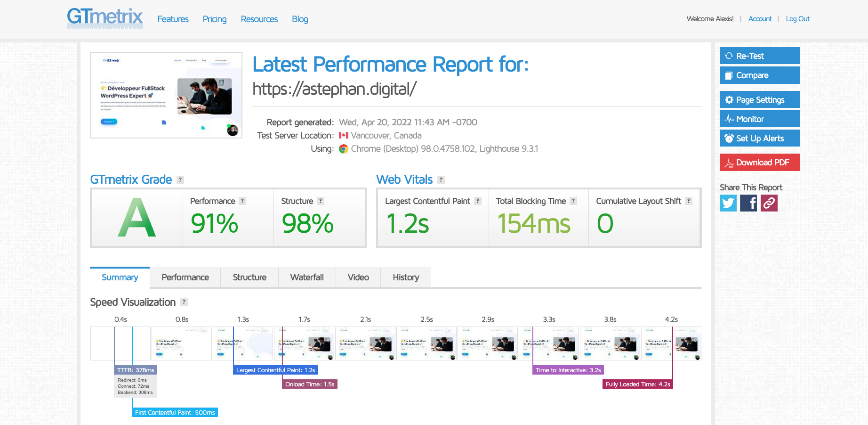Open the Video tab

(358, 278)
